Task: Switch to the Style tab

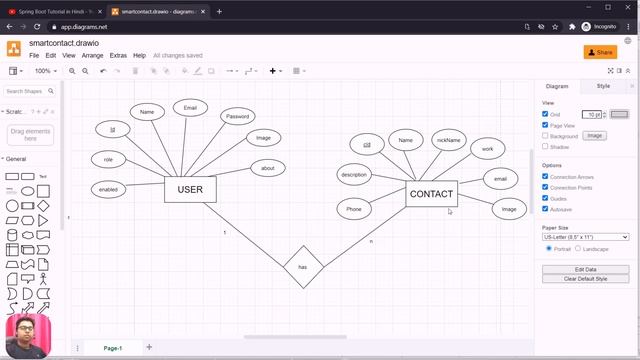Action: click(x=603, y=86)
